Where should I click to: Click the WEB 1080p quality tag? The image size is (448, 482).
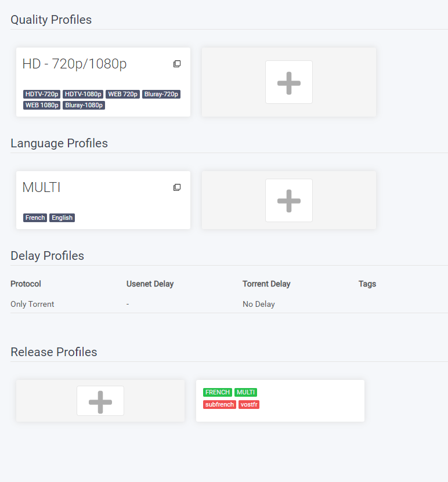pyautogui.click(x=42, y=105)
